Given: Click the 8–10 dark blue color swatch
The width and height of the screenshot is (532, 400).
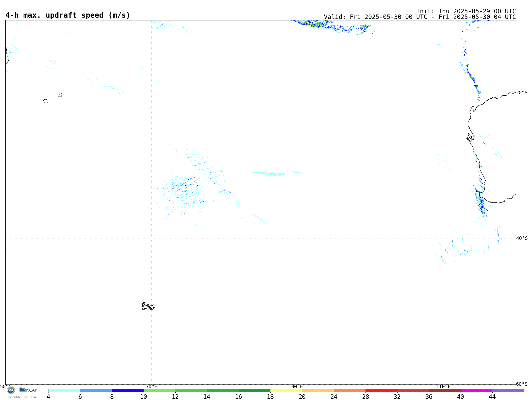Looking at the screenshot, I should [128, 390].
